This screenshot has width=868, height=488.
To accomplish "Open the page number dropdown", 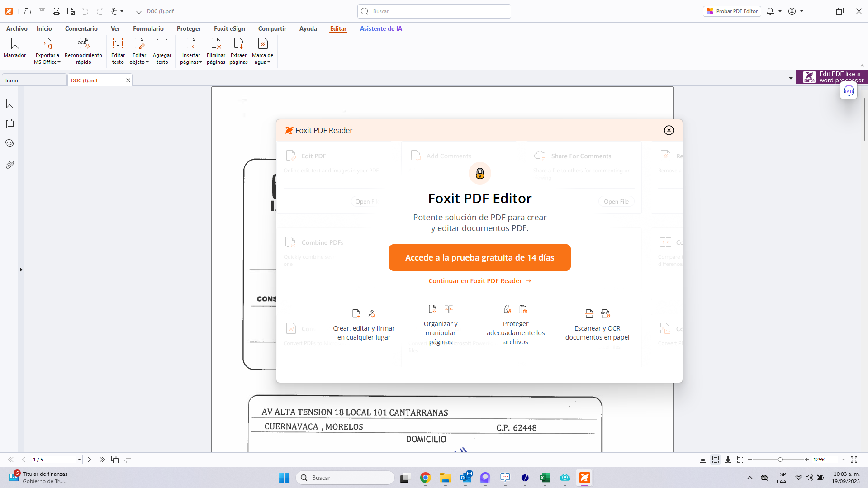I will [x=79, y=460].
